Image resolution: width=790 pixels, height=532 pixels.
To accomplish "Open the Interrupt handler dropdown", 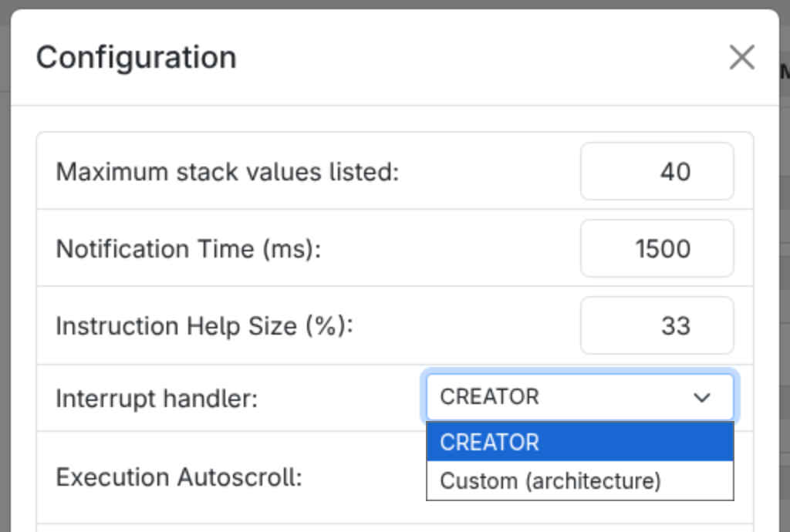I will tap(579, 397).
